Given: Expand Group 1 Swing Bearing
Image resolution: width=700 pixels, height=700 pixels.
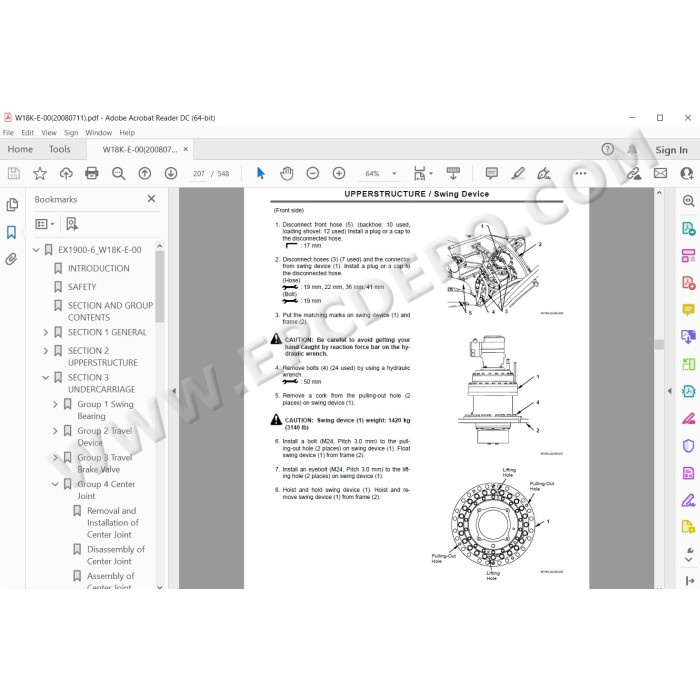Looking at the screenshot, I should point(55,404).
